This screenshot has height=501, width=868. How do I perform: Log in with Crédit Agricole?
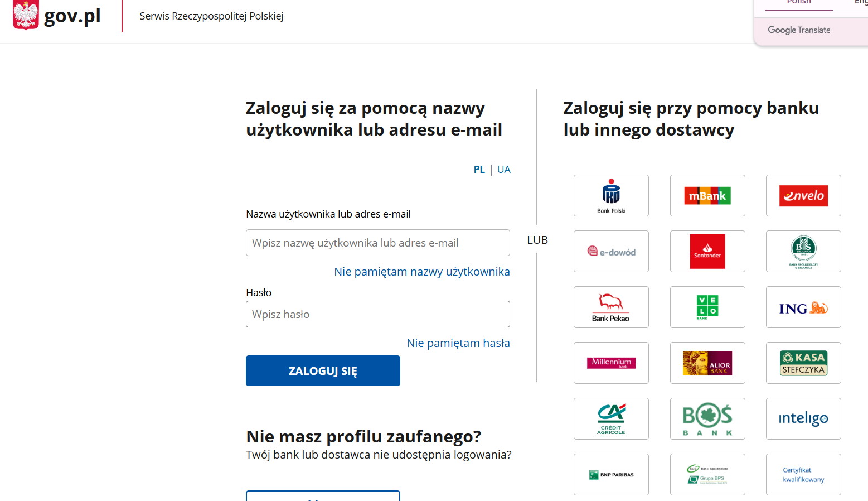(611, 418)
